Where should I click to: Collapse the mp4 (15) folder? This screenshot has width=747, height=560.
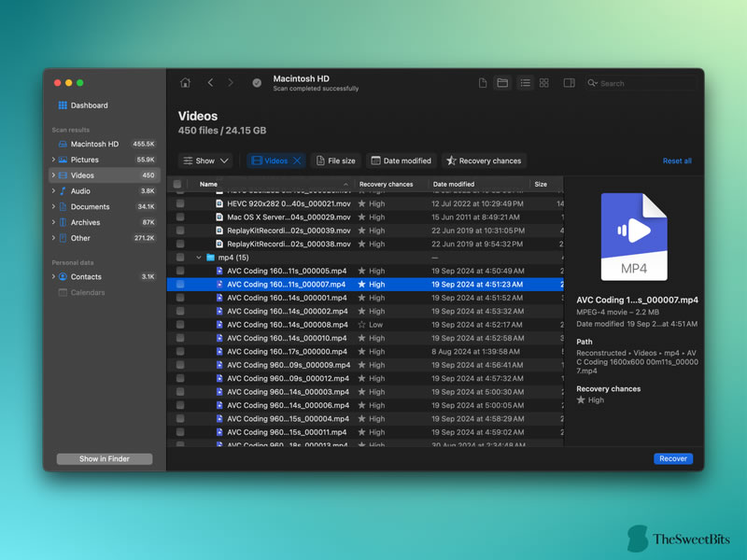click(x=199, y=258)
